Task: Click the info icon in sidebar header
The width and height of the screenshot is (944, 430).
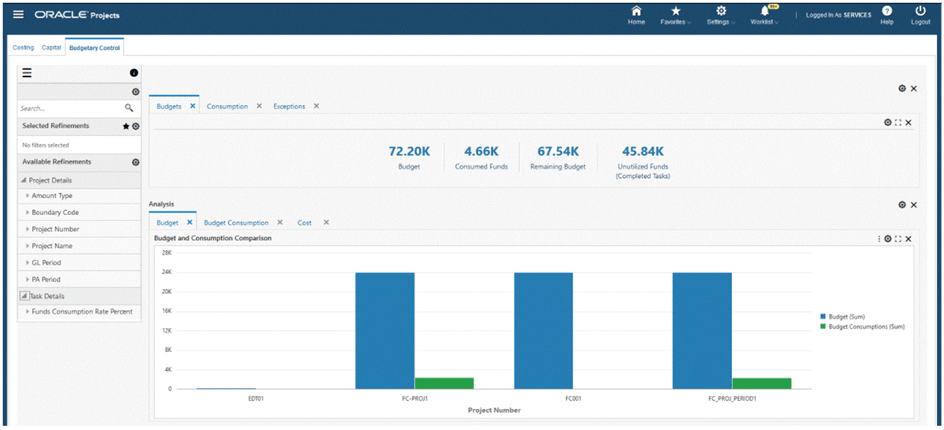Action: click(x=134, y=73)
